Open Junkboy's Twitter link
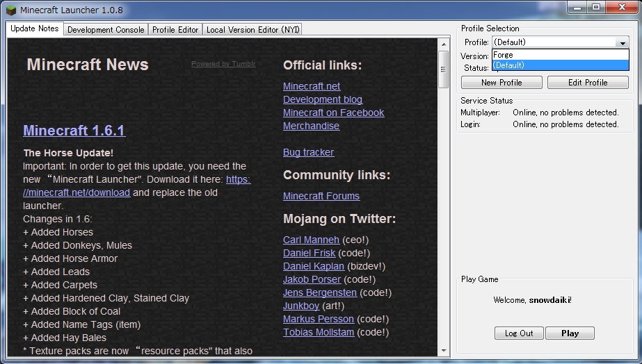The width and height of the screenshot is (642, 364). (x=301, y=306)
